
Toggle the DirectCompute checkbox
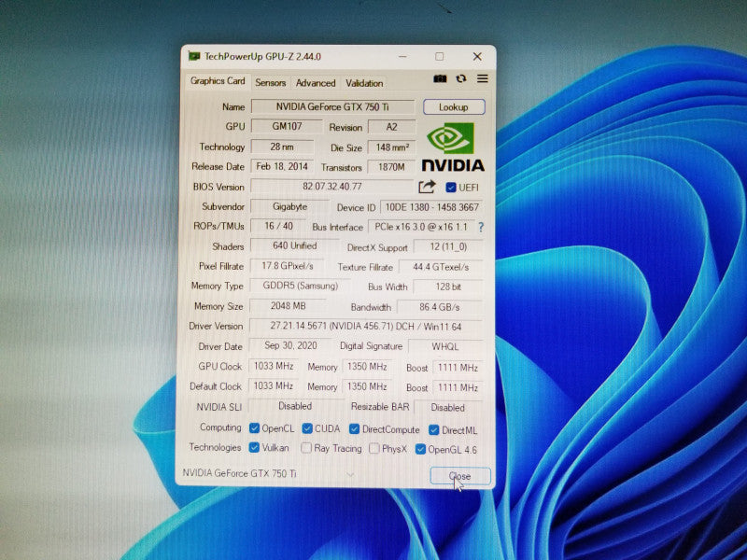tap(354, 429)
